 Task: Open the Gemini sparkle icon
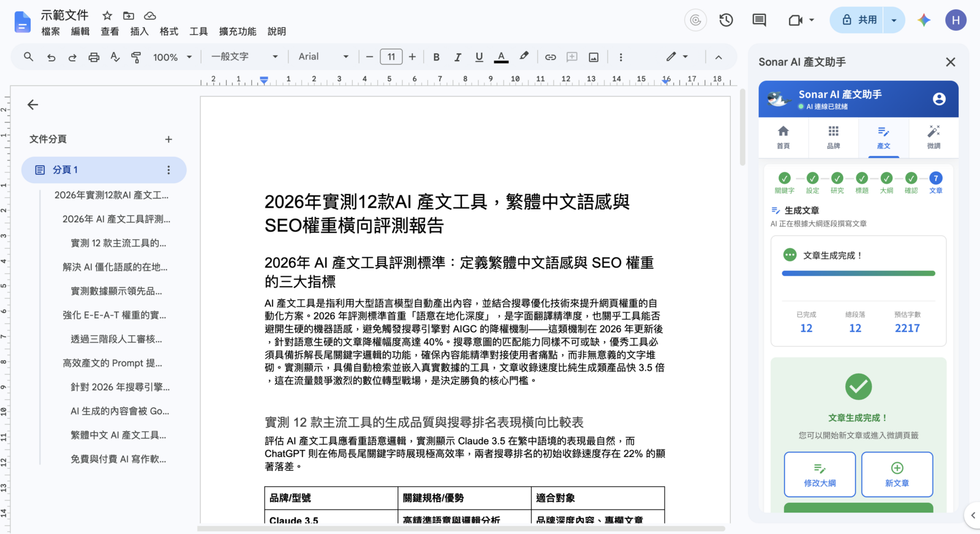click(x=924, y=20)
